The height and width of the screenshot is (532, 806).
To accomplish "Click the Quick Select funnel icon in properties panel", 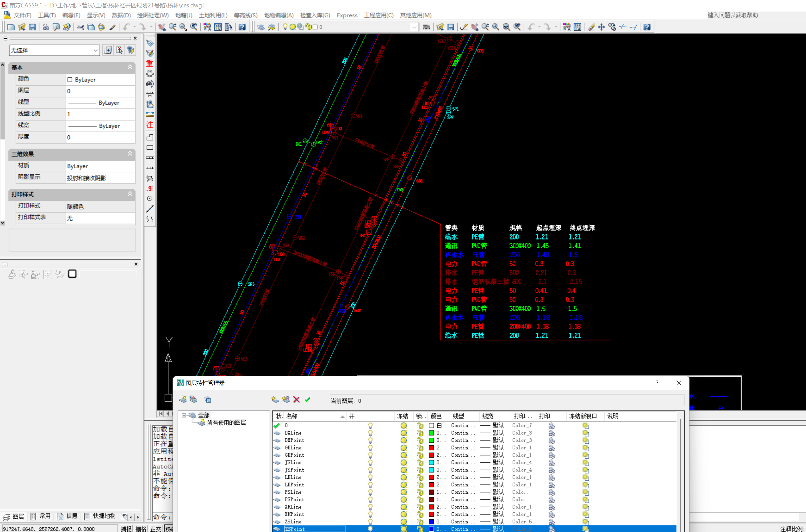I will tap(130, 50).
